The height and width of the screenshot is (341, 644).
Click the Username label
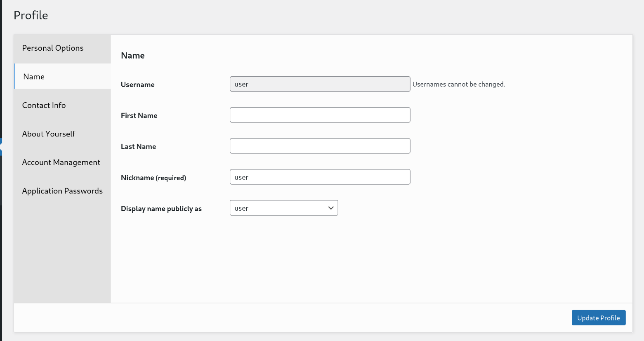138,85
